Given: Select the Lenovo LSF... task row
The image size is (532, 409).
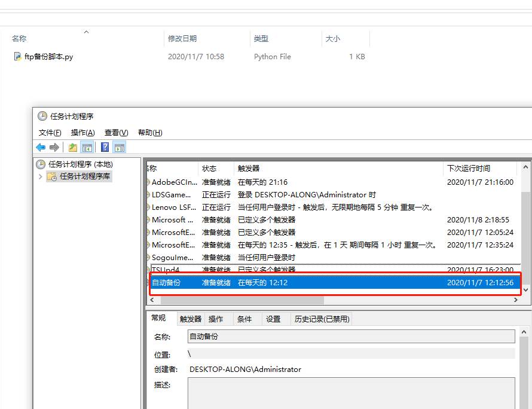Looking at the screenshot, I should click(334, 207).
